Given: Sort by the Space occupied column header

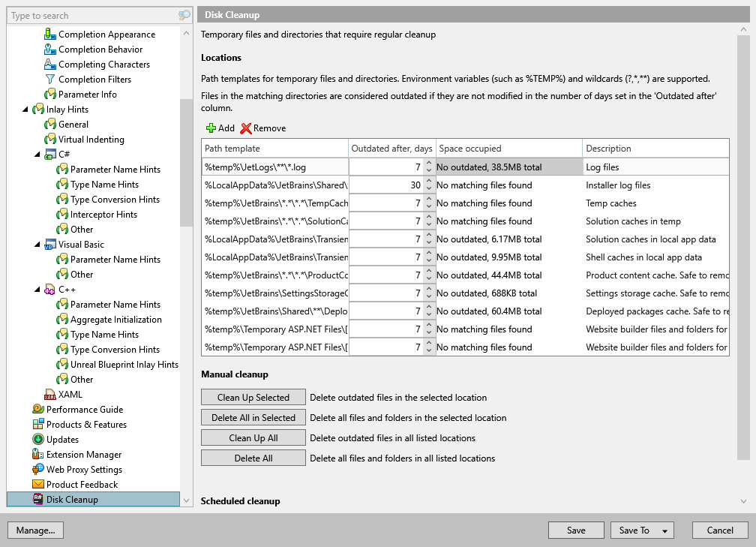Looking at the screenshot, I should 508,149.
